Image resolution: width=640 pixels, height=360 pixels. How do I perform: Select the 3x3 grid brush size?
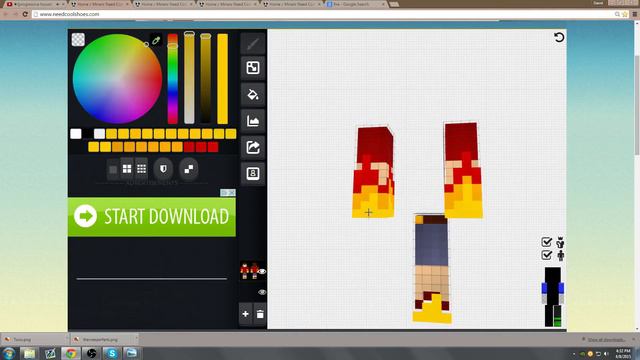click(x=141, y=169)
